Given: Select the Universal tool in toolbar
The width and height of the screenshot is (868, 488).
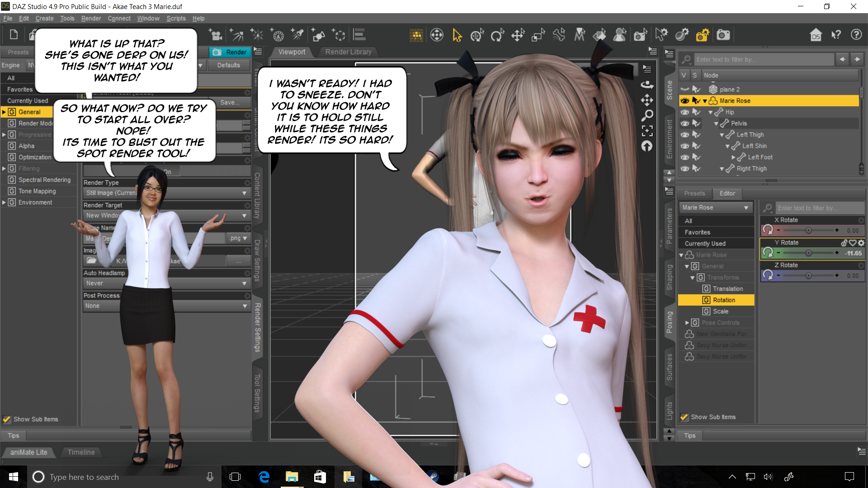Looking at the screenshot, I should tap(477, 35).
